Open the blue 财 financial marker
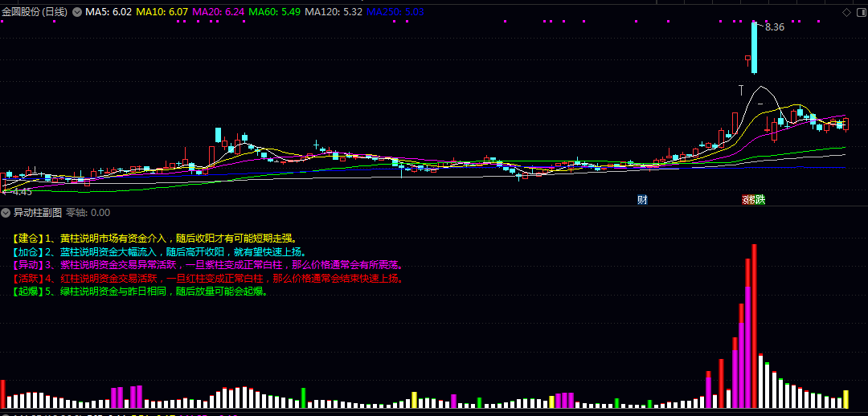Screen dimensions: 868x416 (x=642, y=200)
